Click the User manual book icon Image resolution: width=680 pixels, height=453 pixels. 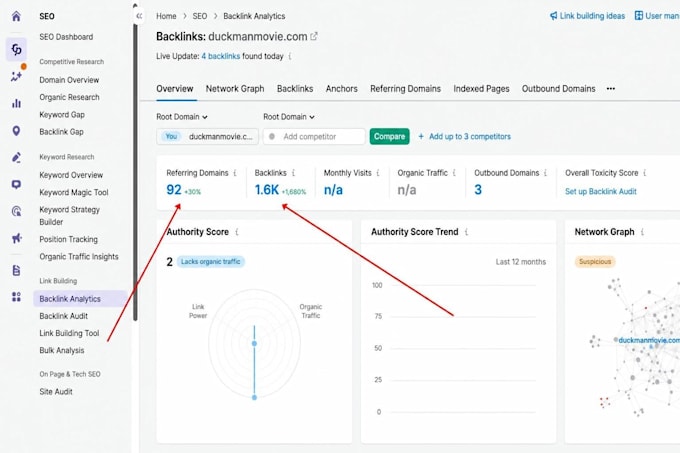coord(639,16)
